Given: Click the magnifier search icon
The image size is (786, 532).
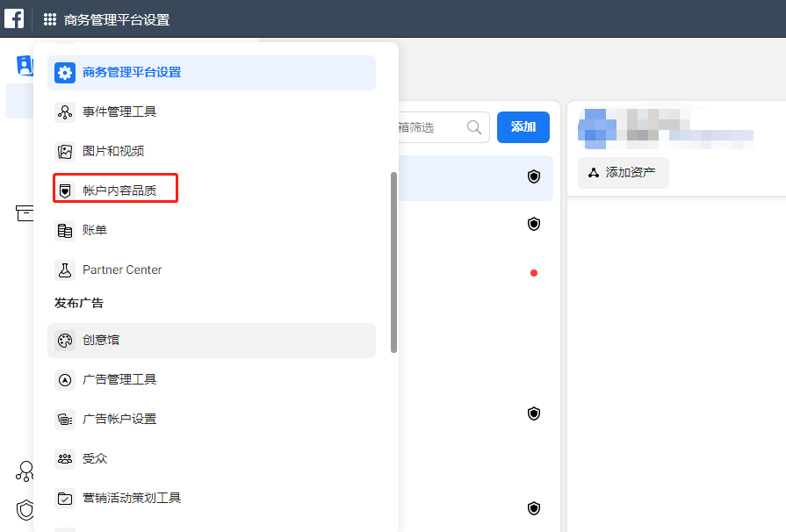Looking at the screenshot, I should 475,127.
